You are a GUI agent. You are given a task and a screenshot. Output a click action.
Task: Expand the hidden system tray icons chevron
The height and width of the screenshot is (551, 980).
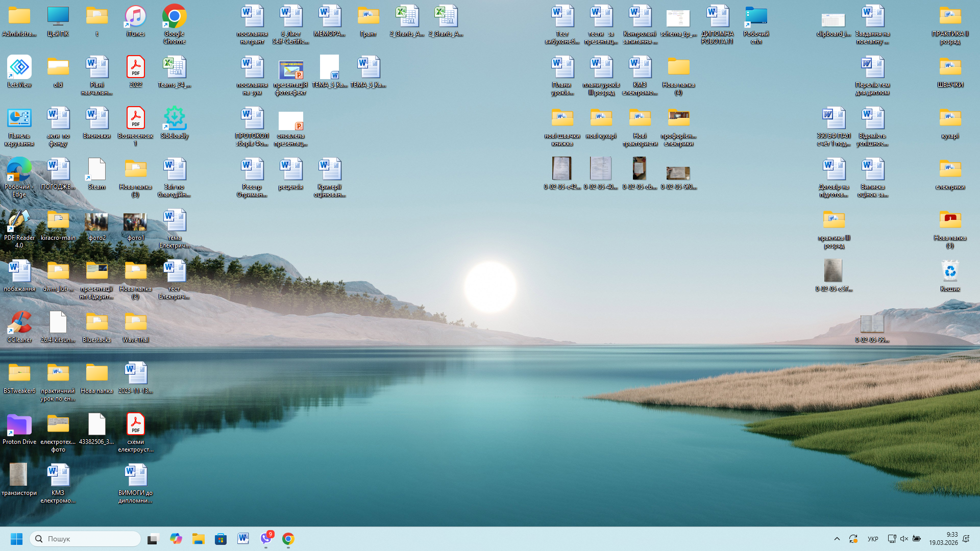coord(837,539)
